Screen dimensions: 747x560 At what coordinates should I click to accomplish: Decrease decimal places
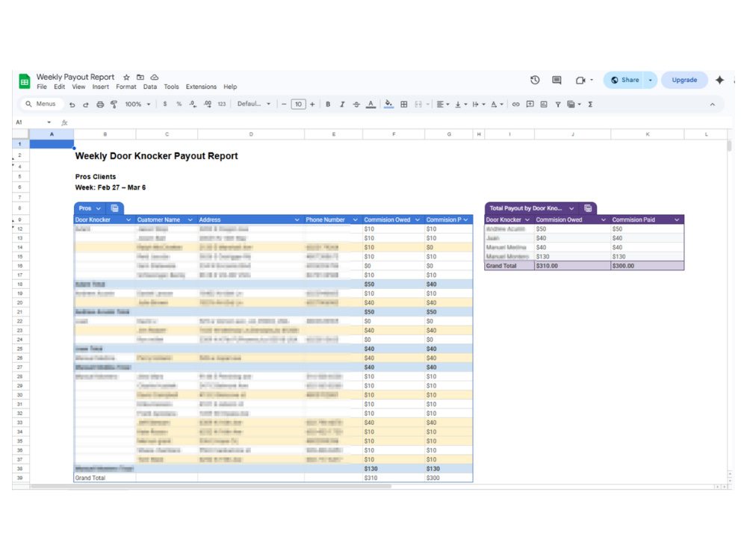point(193,104)
